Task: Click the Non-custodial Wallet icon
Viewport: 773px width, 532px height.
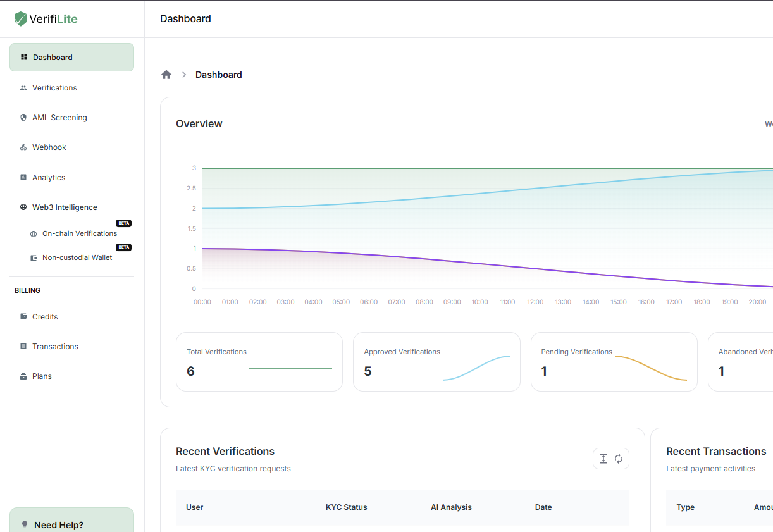Action: coord(34,258)
